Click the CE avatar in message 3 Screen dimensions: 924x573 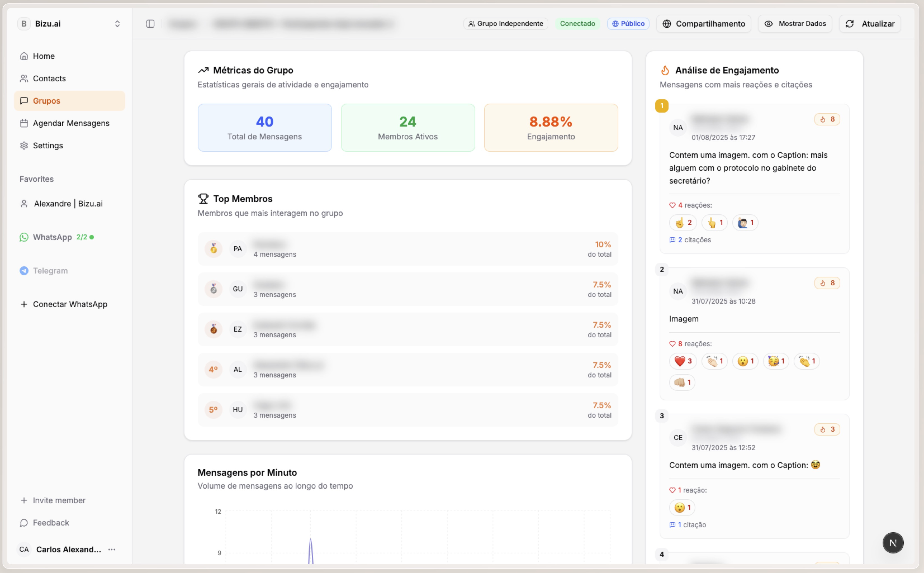[678, 438]
